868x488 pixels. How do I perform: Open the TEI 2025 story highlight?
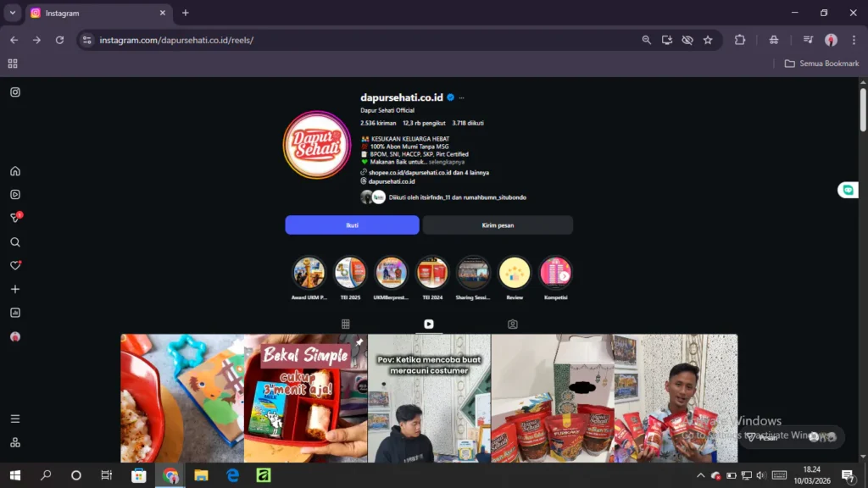pyautogui.click(x=350, y=274)
